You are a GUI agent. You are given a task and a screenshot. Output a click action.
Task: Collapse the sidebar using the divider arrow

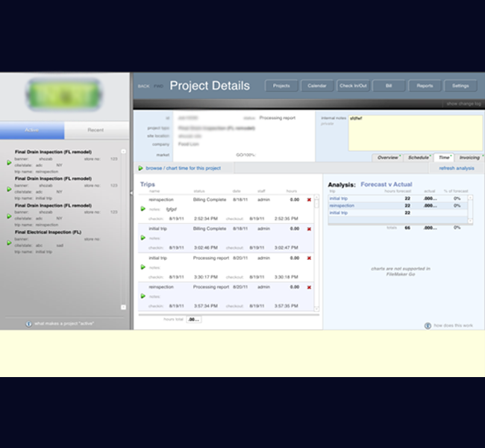click(131, 193)
